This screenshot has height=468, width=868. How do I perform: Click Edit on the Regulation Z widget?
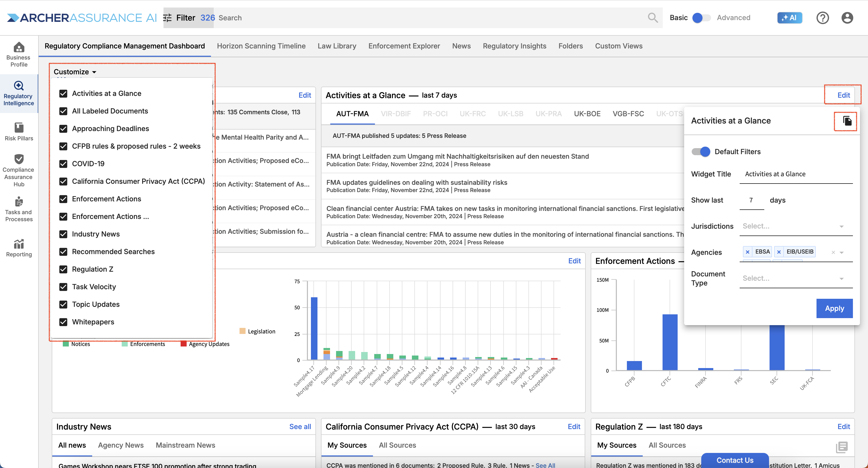point(843,427)
